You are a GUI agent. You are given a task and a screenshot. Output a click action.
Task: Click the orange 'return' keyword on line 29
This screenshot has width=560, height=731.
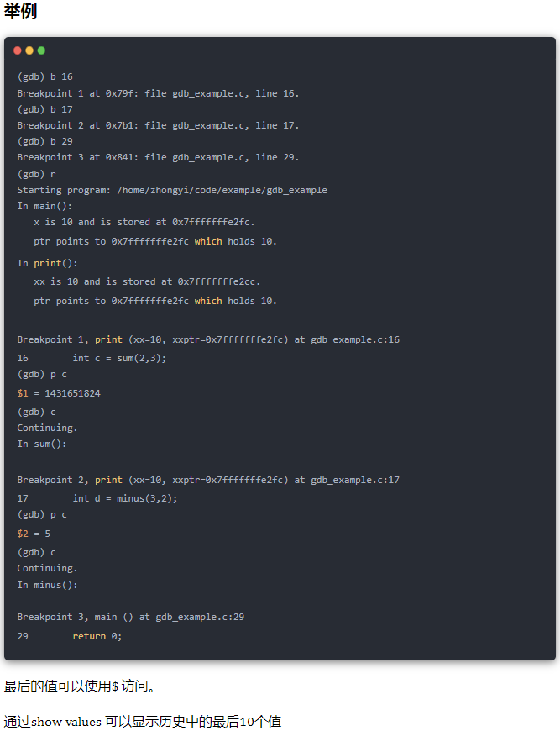point(89,636)
